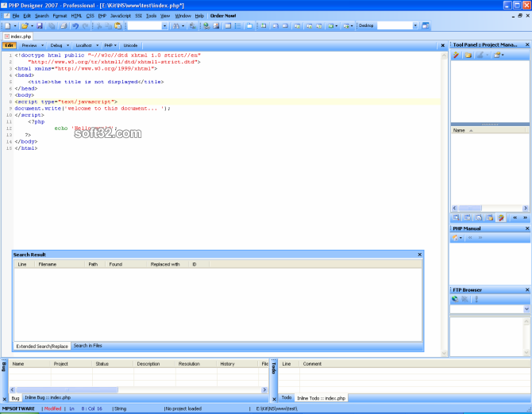This screenshot has width=532, height=414.
Task: Click the PHP Manual home icon
Action: coord(455,237)
